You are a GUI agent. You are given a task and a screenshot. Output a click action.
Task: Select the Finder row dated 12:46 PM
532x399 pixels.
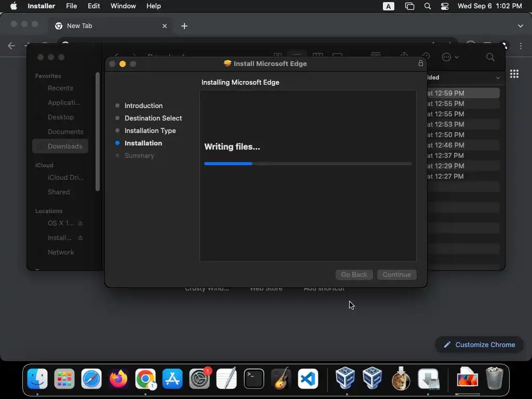463,145
